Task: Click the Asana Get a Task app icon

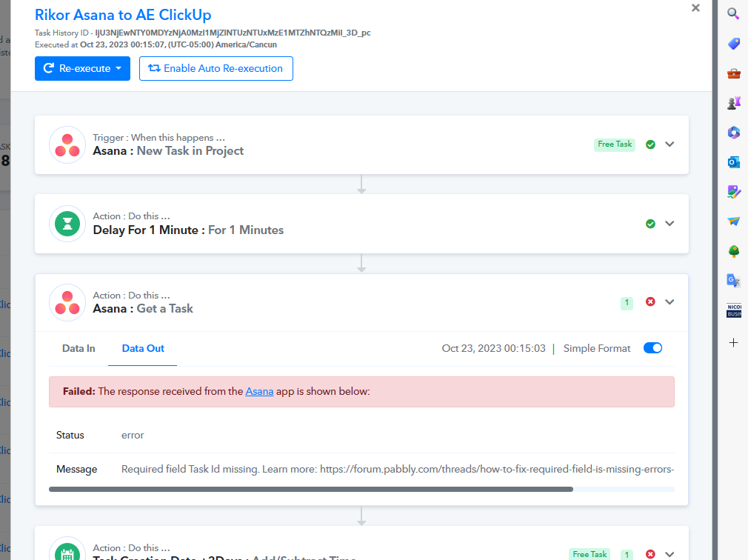Action: [67, 302]
